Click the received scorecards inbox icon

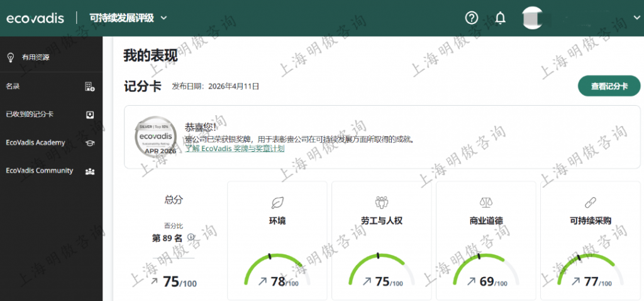pos(90,115)
